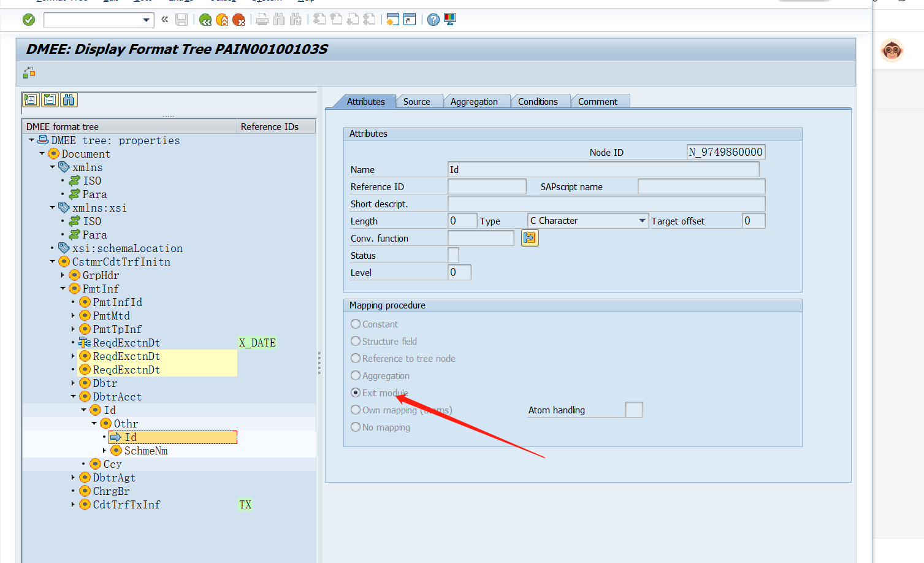Select the No mapping option
924x563 pixels.
(x=356, y=427)
